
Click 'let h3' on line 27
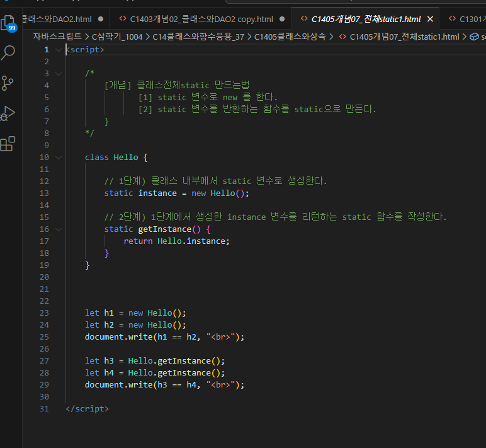click(99, 361)
